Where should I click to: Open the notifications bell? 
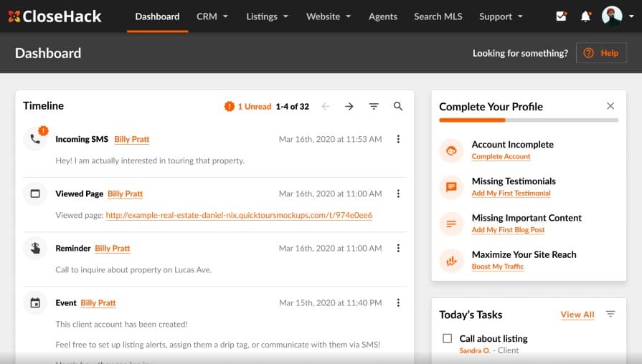tap(586, 16)
